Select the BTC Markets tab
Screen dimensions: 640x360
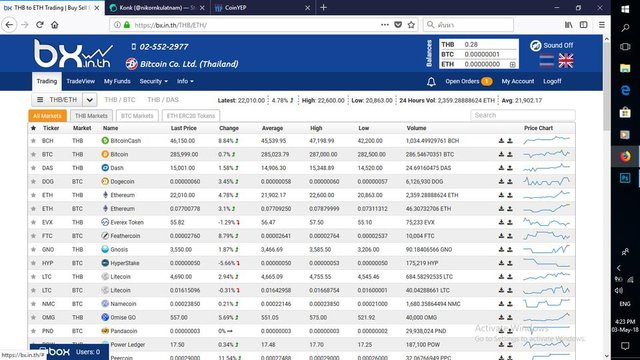tap(137, 116)
